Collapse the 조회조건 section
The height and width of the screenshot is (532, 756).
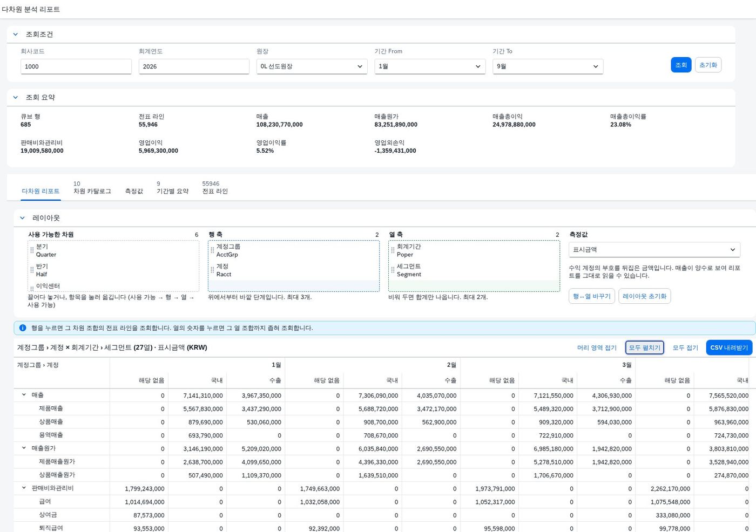16,34
